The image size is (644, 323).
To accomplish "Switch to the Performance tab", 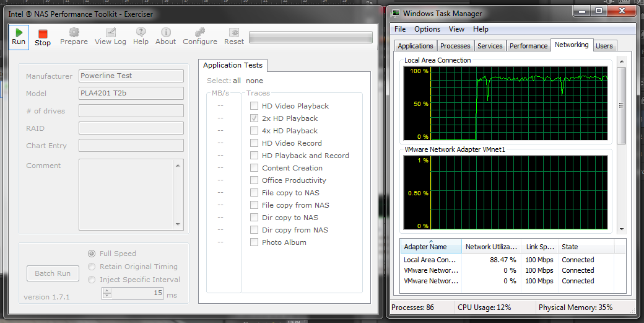I will 529,46.
